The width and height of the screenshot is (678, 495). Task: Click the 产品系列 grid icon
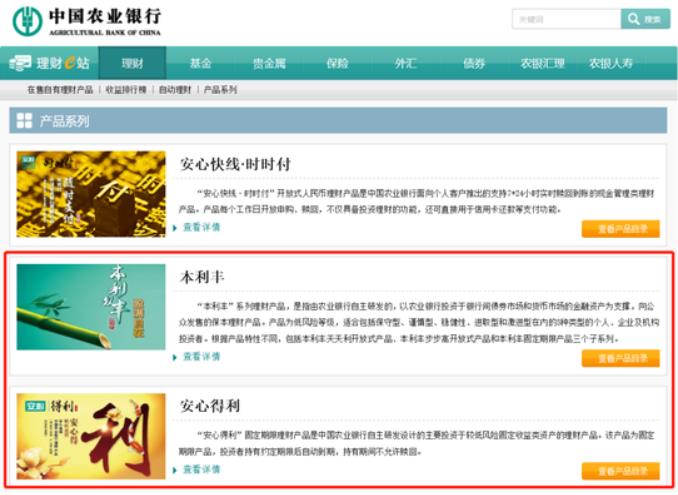tap(24, 121)
